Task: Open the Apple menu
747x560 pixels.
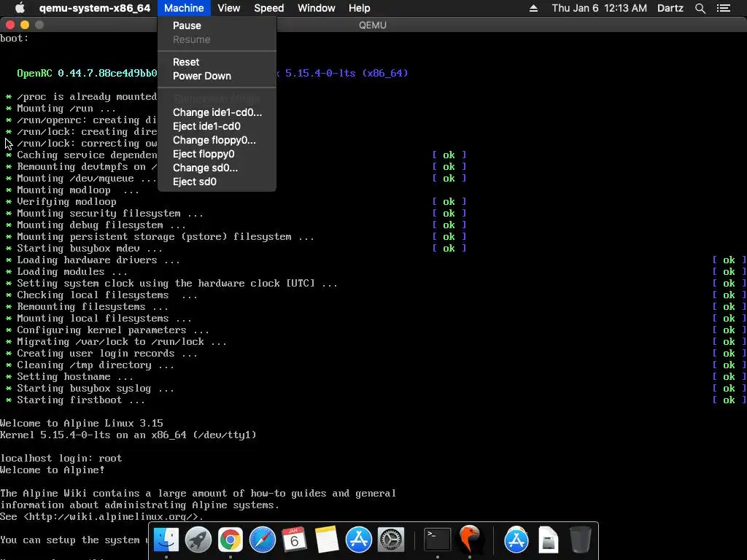Action: tap(20, 8)
